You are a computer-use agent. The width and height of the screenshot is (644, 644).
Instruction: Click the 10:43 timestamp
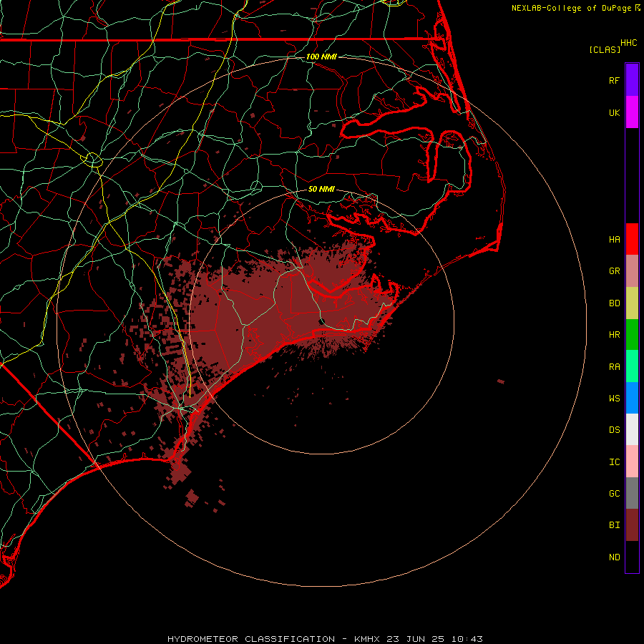pos(467,639)
